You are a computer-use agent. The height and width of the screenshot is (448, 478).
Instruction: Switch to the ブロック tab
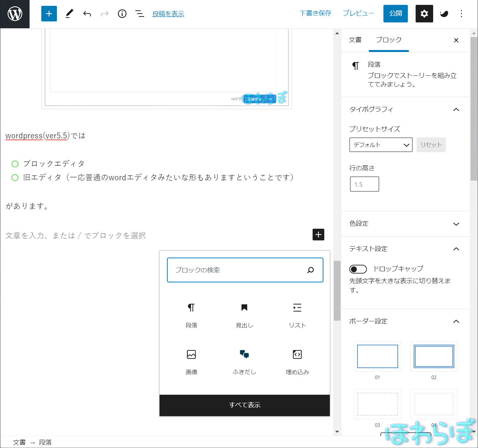tap(389, 40)
